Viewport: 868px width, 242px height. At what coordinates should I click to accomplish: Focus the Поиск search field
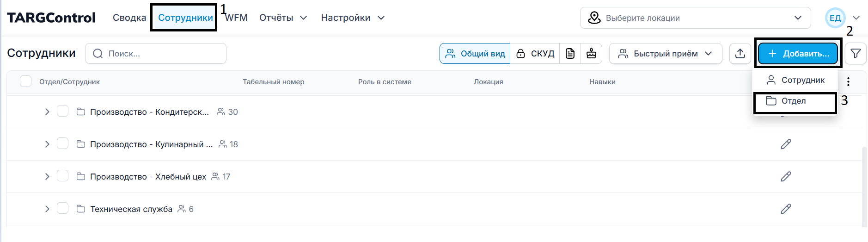pos(156,54)
